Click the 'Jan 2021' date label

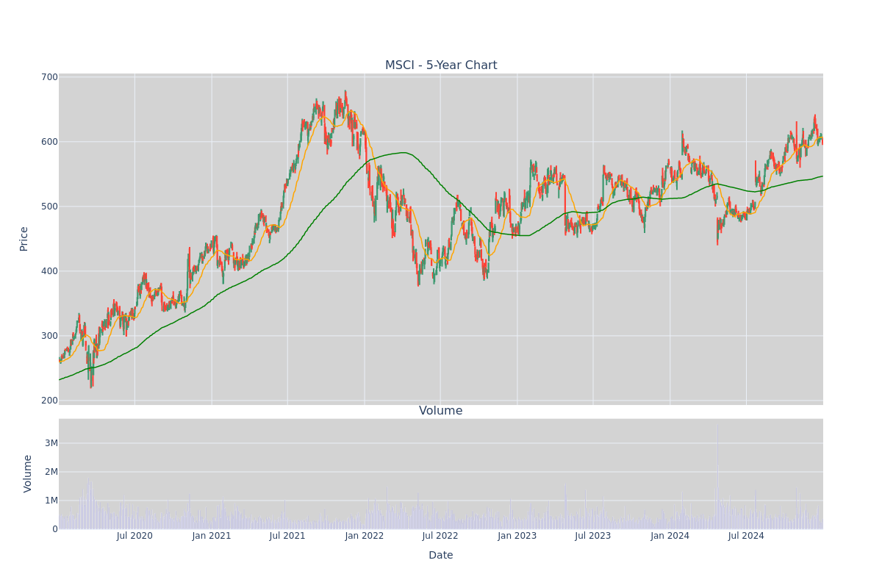click(x=212, y=536)
